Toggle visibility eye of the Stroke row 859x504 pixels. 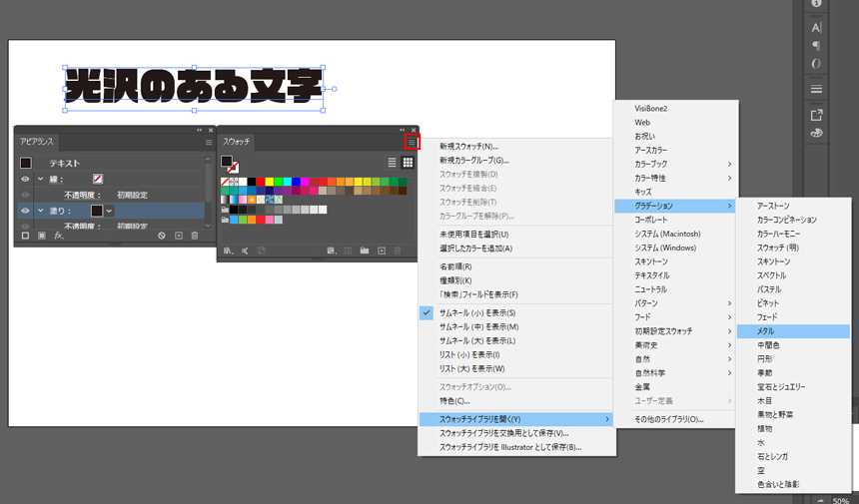tap(25, 179)
